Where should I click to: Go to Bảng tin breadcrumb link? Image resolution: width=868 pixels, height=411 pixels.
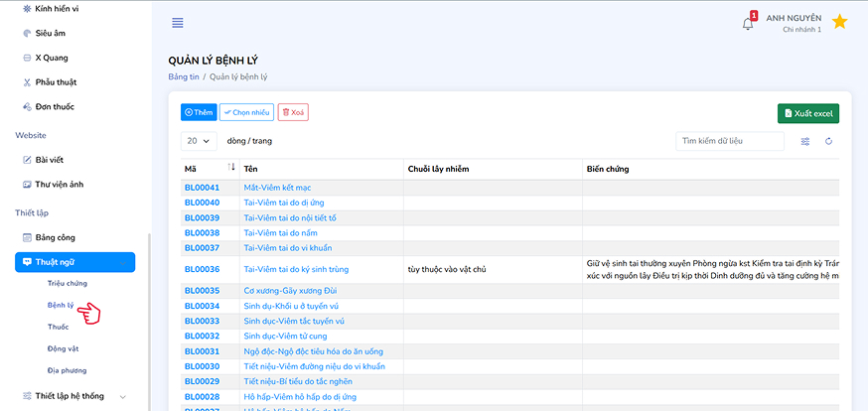tap(184, 76)
